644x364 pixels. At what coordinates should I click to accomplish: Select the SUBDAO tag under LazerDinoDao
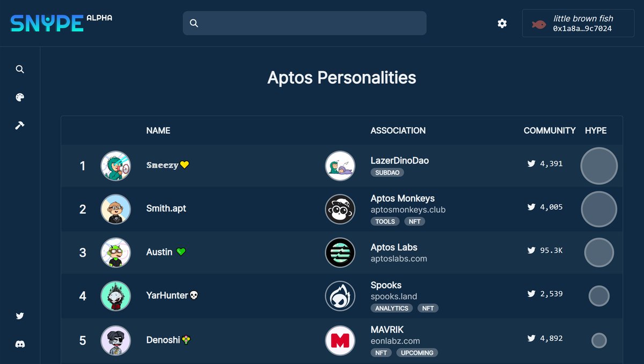pos(387,172)
